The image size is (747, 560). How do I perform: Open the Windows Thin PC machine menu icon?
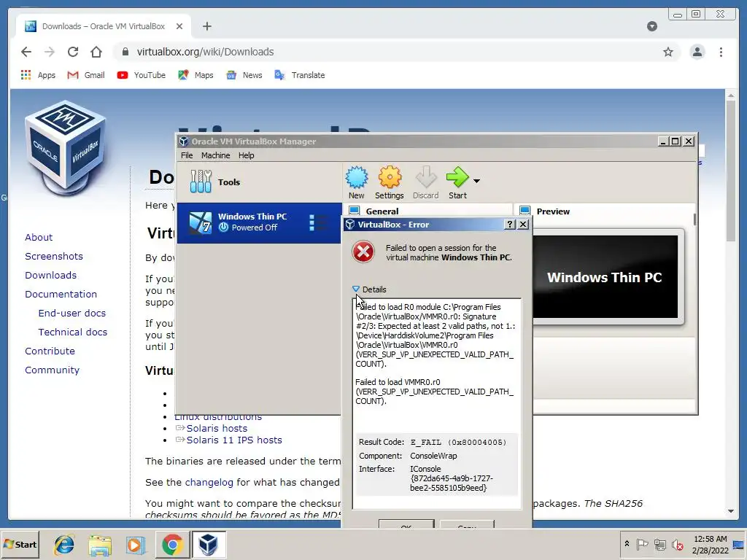click(x=318, y=223)
